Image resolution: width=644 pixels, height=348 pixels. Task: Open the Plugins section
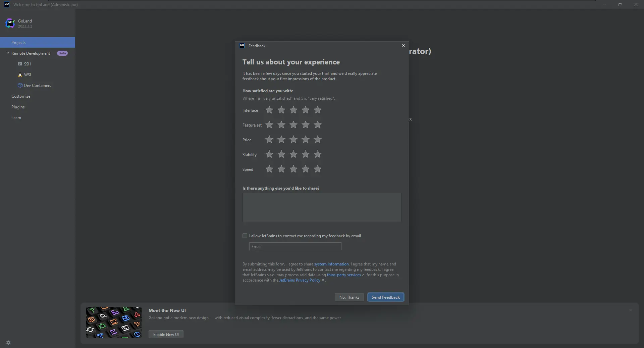(x=18, y=107)
